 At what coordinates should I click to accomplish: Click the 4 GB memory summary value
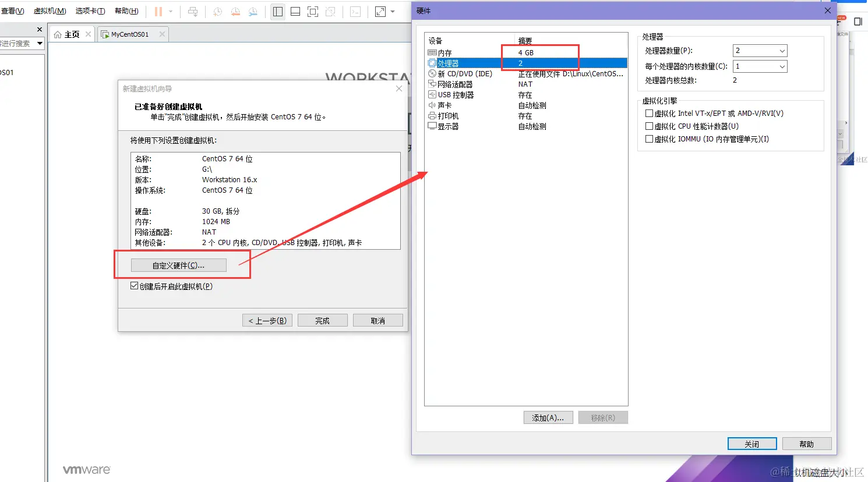[526, 52]
